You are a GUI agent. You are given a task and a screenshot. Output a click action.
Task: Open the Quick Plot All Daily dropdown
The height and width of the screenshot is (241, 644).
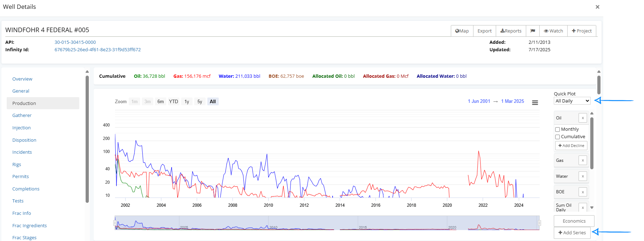tap(572, 101)
